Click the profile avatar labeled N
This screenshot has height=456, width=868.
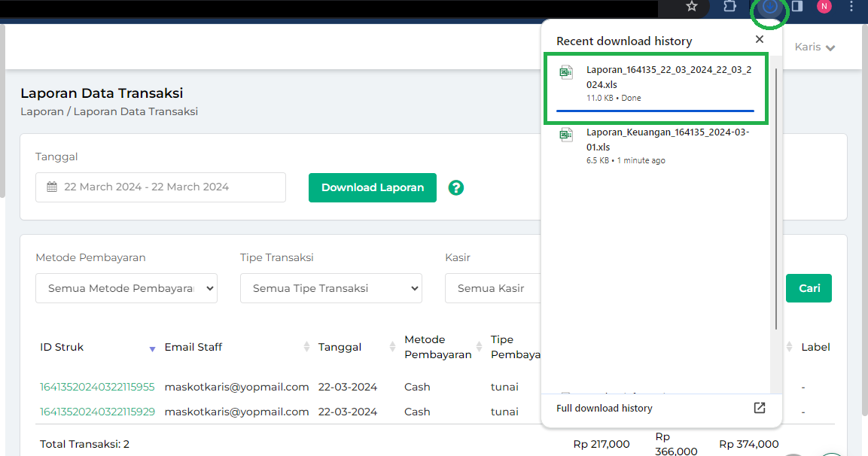[x=824, y=7]
